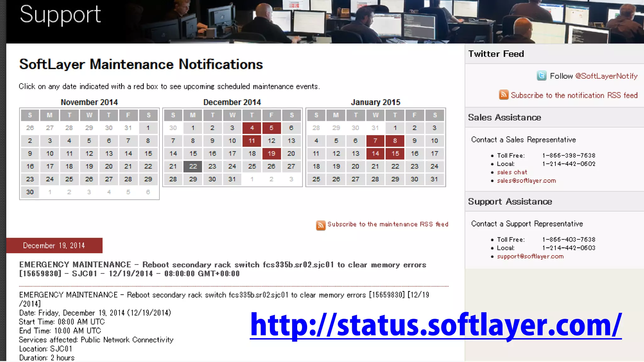The image size is (644, 362).
Task: Click Services affected: Public Network Connectivity
Action: 96,340
